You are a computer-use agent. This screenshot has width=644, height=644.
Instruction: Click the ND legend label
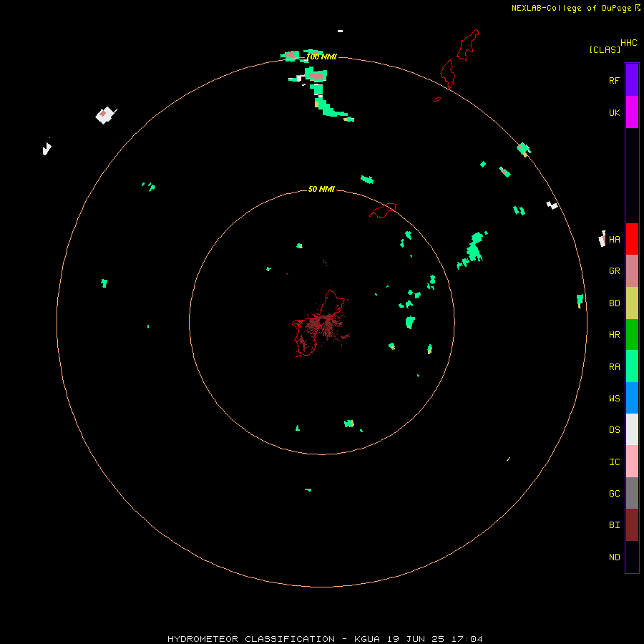[x=614, y=557]
